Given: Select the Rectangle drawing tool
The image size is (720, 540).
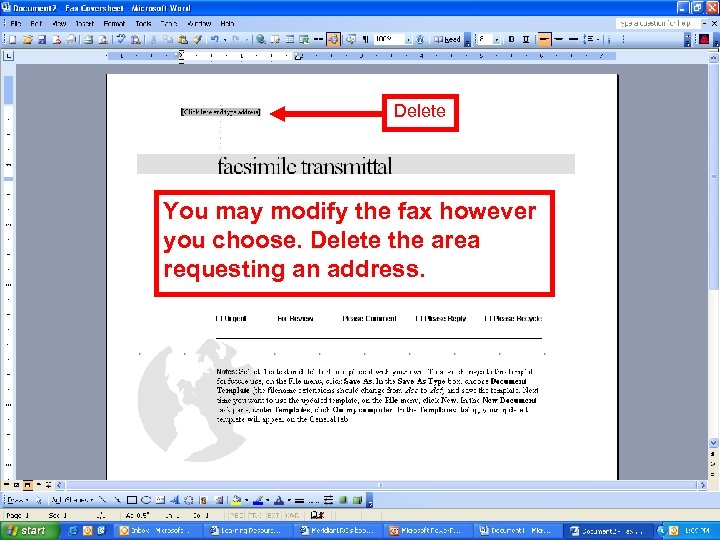Looking at the screenshot, I should (132, 500).
